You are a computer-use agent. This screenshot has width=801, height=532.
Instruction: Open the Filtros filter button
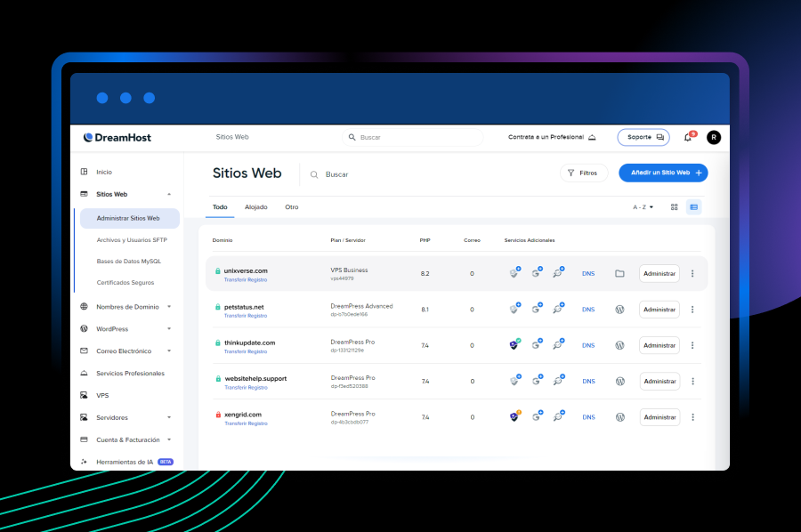point(583,173)
